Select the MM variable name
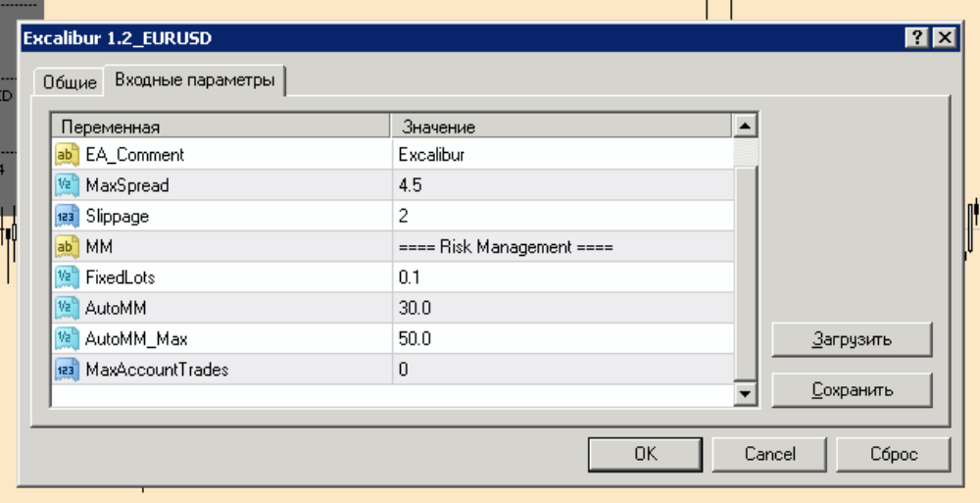Image resolution: width=980 pixels, height=503 pixels. pyautogui.click(x=99, y=246)
